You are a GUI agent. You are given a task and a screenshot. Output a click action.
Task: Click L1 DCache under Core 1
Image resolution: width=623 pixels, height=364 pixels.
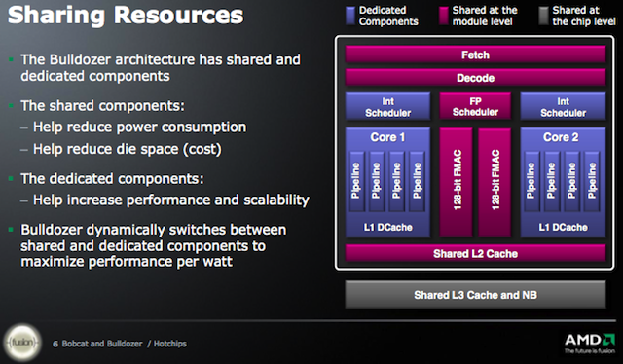tap(387, 228)
